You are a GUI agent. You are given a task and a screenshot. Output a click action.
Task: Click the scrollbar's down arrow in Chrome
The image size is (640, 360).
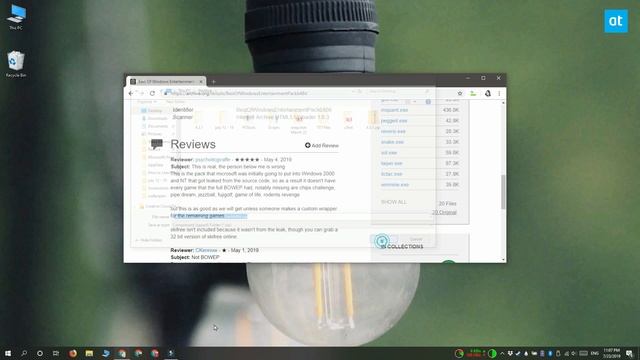click(503, 260)
